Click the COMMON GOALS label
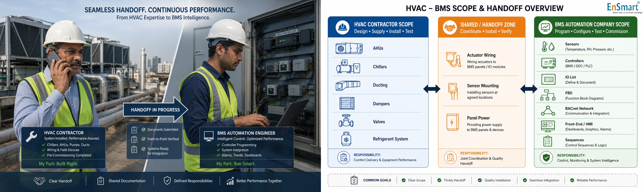Screen dimensions: 644x192 click(x=377, y=180)
